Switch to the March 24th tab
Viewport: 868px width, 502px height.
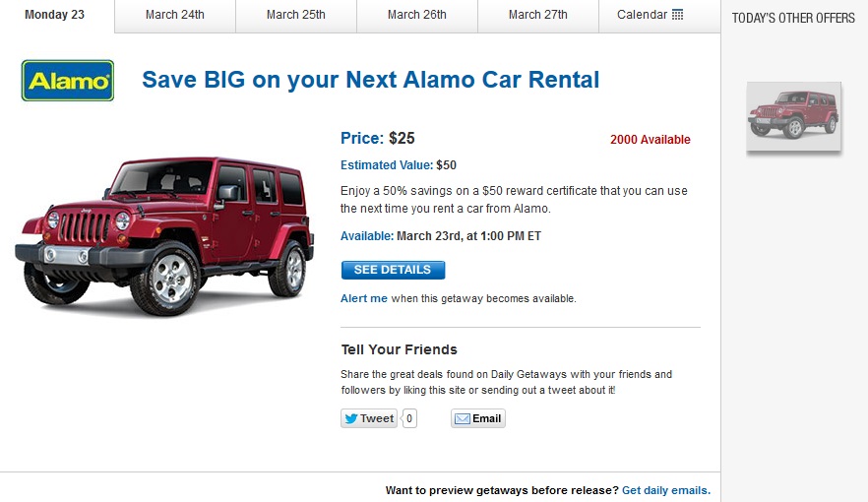pyautogui.click(x=175, y=15)
